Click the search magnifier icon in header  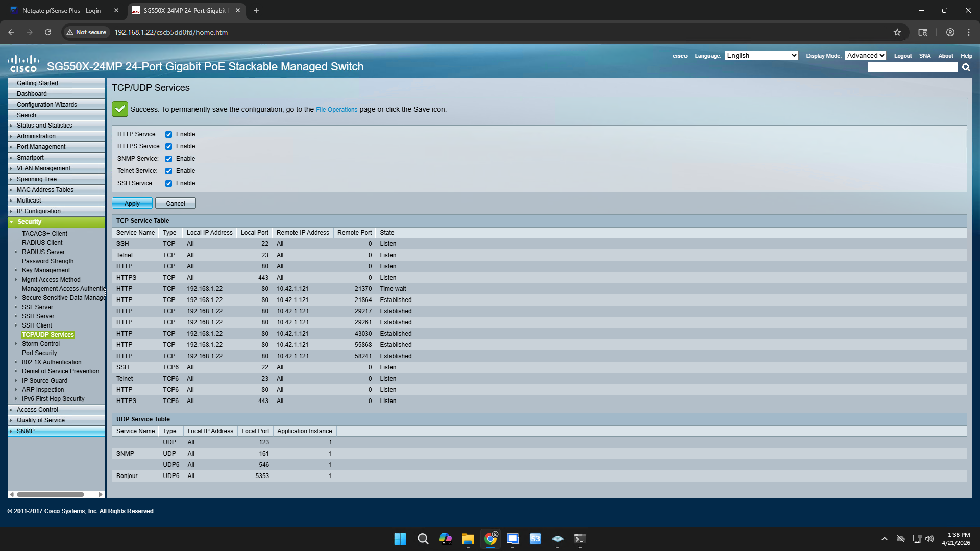[x=966, y=67]
